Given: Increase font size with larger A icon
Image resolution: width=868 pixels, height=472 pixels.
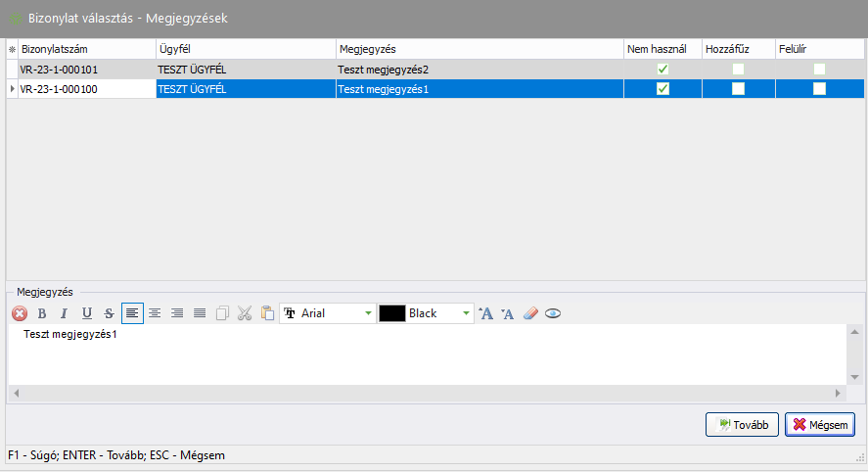Looking at the screenshot, I should tap(486, 313).
